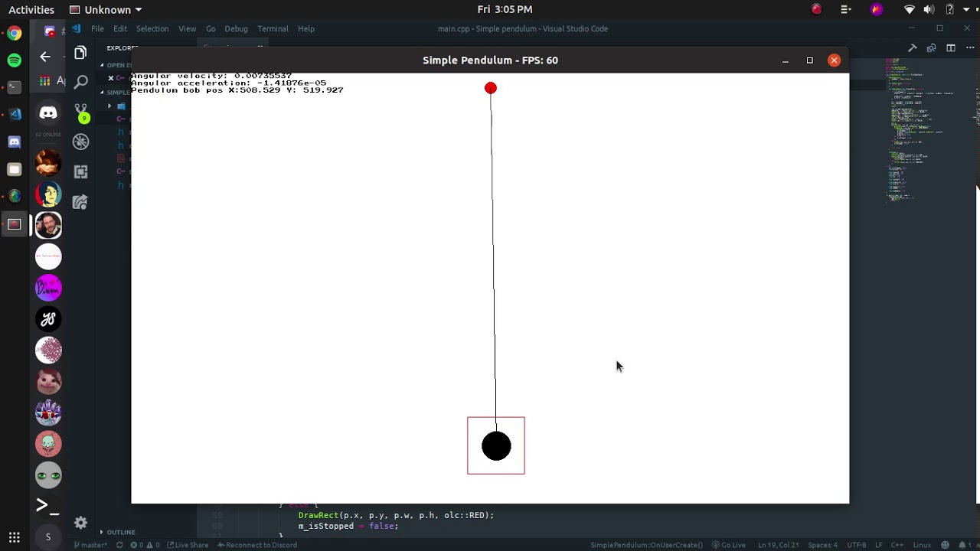Viewport: 980px width, 551px height.
Task: Click the red pendulum pivot point
Action: [491, 88]
